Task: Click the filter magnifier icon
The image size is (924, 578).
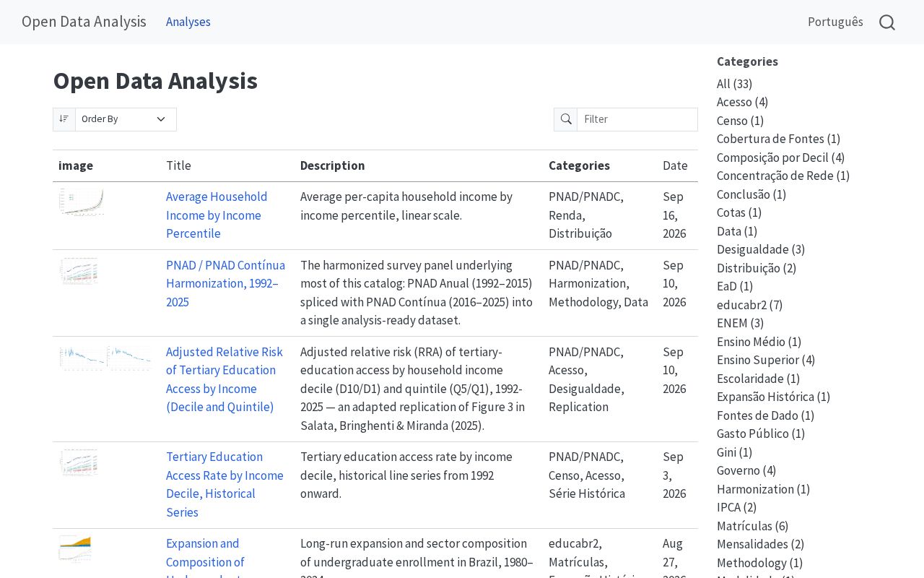Action: coord(566,119)
